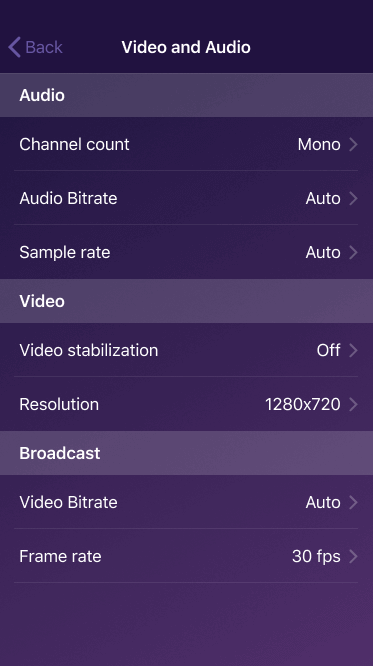Tap the Frame rate chevron
The image size is (373, 666).
(353, 556)
